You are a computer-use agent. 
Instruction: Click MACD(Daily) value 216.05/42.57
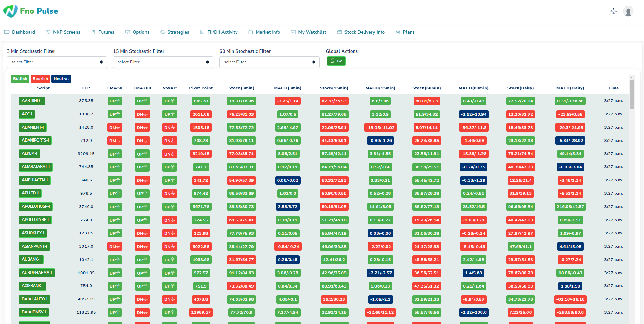click(570, 207)
